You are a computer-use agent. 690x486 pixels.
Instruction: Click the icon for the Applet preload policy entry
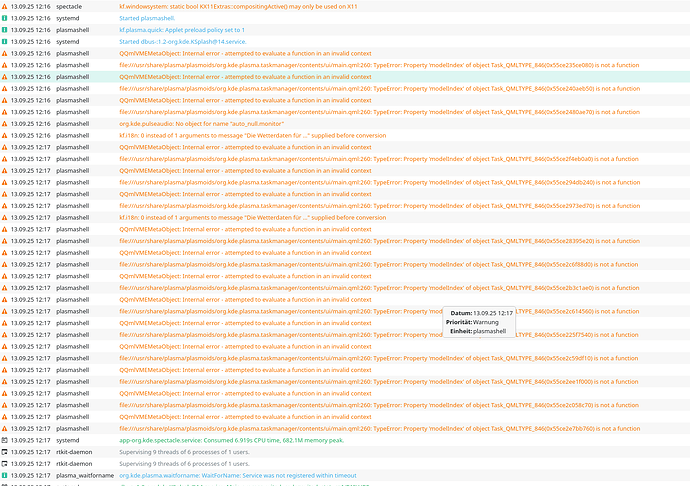click(x=4, y=31)
